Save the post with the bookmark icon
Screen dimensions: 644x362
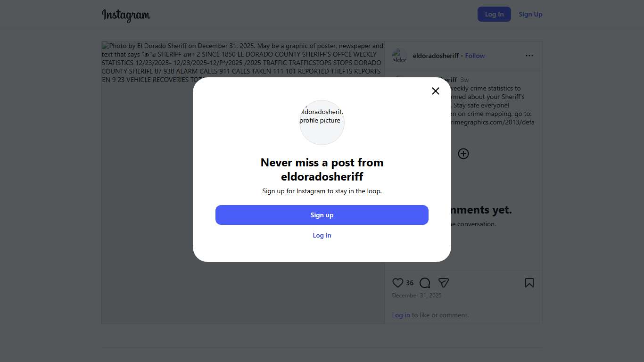coord(529,283)
